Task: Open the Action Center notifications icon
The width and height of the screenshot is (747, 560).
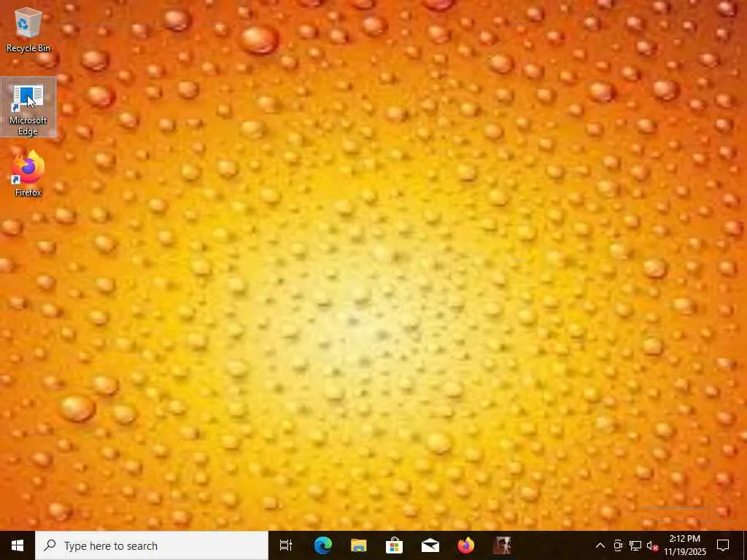Action: coord(723,545)
